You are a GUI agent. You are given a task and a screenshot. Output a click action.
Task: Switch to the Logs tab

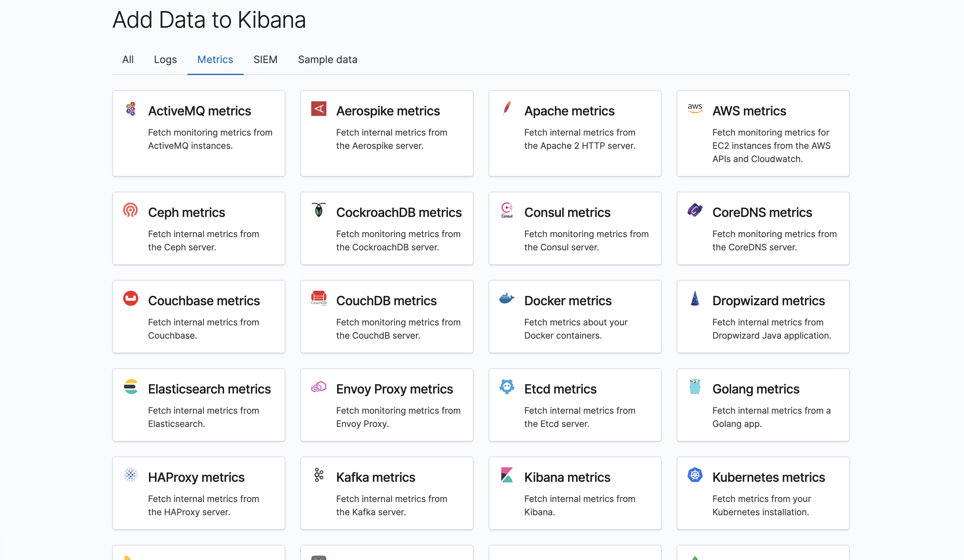[165, 59]
